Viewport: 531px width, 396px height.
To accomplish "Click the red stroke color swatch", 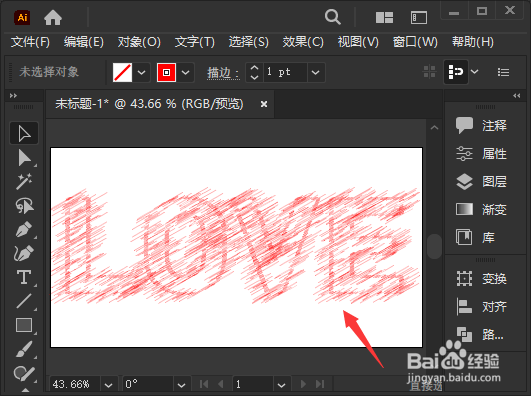I will click(x=166, y=72).
